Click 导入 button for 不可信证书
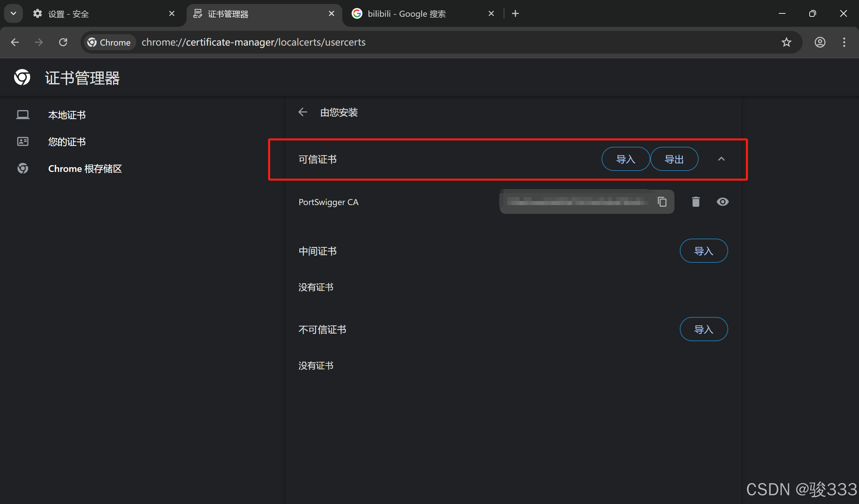 click(703, 329)
